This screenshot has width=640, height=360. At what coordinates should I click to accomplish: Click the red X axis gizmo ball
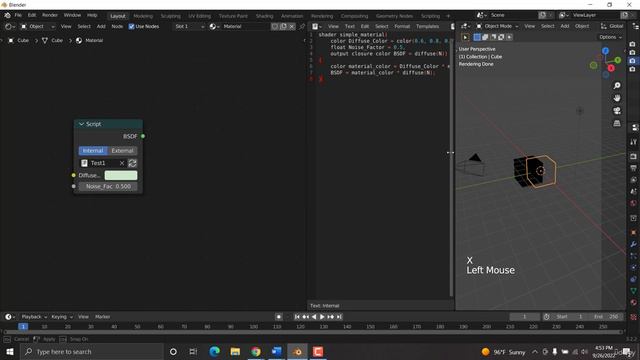point(611,68)
